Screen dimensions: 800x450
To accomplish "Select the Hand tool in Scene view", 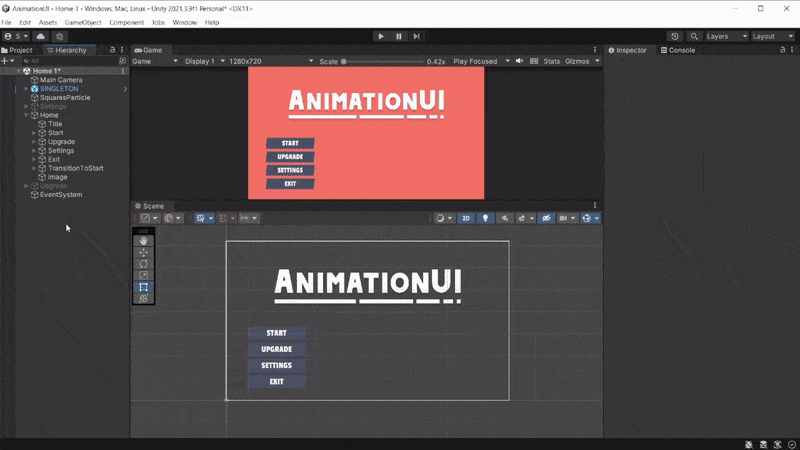I will point(144,240).
